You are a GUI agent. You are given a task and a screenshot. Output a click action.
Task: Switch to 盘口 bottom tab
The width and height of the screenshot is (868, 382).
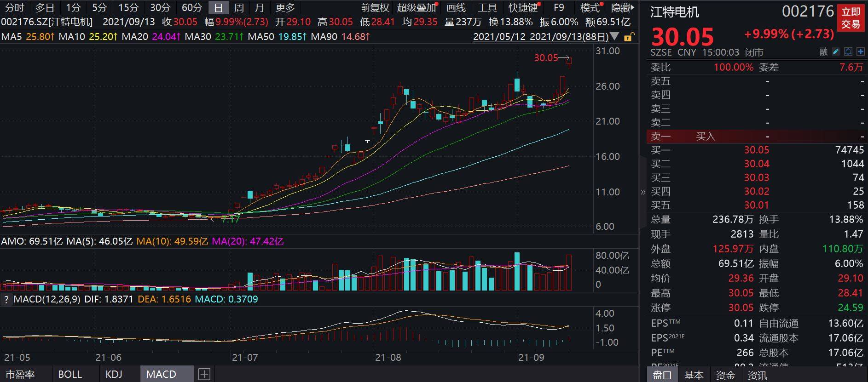pyautogui.click(x=662, y=375)
